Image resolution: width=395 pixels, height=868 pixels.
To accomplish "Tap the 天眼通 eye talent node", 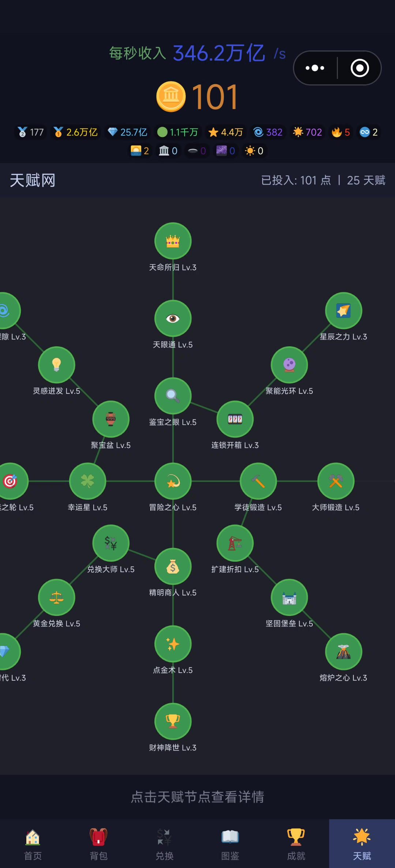I will click(173, 318).
